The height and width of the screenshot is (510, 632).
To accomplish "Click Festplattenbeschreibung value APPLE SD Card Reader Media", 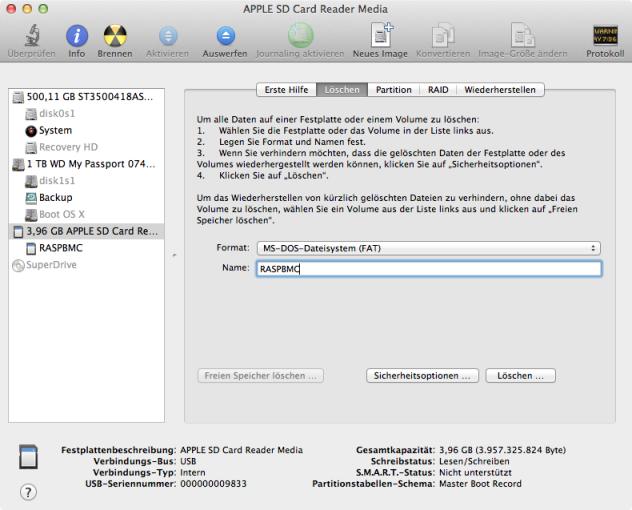I will pos(241,450).
